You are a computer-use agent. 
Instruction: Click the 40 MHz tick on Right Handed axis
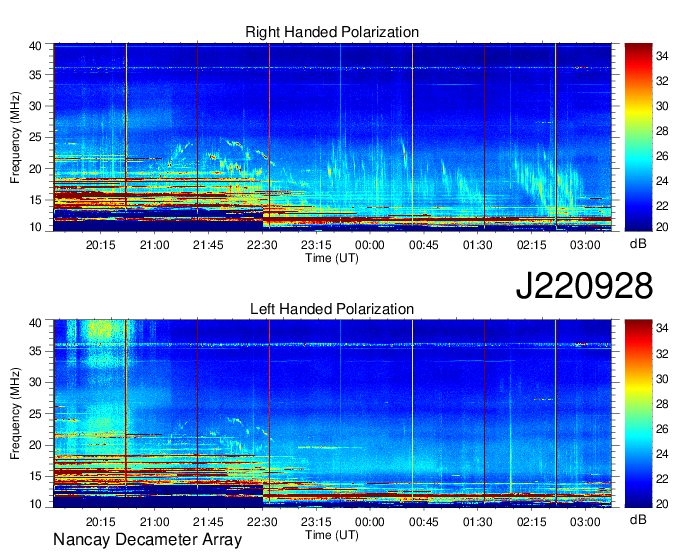pos(35,46)
